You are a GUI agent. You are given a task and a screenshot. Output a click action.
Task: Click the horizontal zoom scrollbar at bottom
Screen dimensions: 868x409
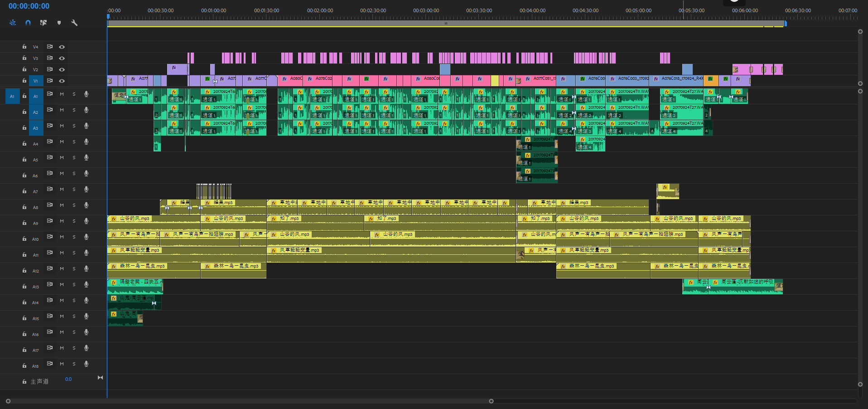pyautogui.click(x=249, y=401)
